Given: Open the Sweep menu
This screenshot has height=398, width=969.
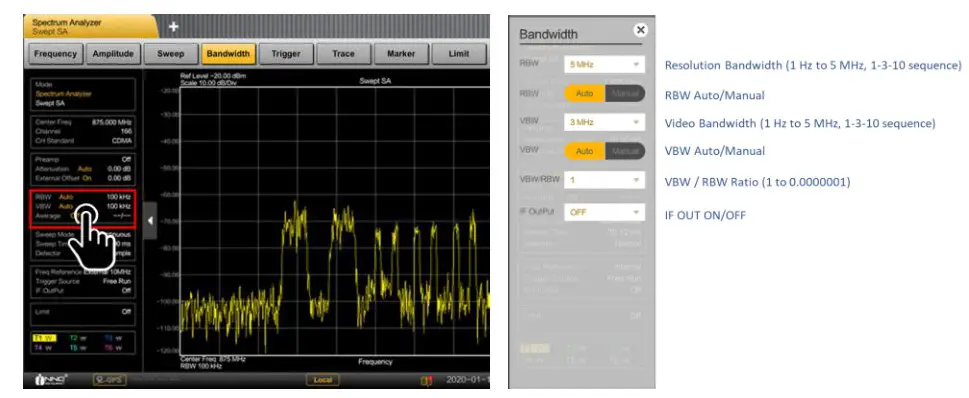Looking at the screenshot, I should 171,54.
